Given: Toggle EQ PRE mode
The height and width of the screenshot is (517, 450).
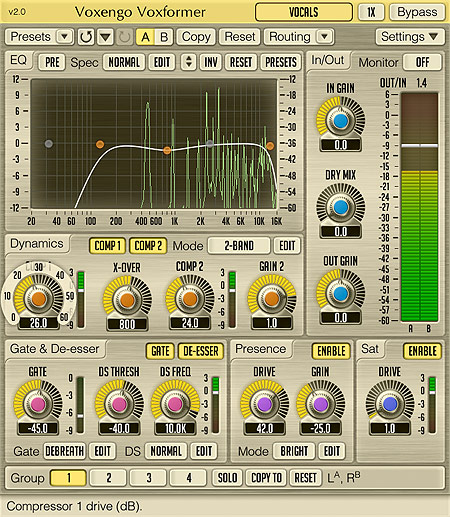Looking at the screenshot, I should 52,62.
